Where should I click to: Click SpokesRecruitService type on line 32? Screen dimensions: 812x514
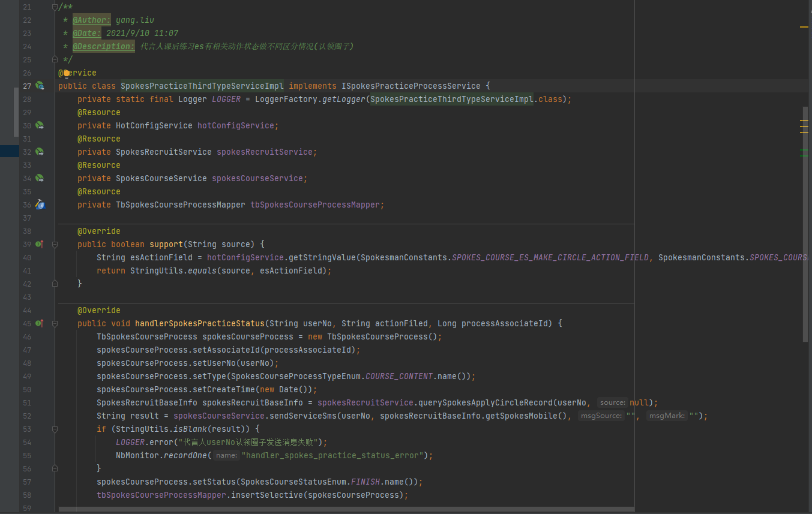click(x=164, y=152)
